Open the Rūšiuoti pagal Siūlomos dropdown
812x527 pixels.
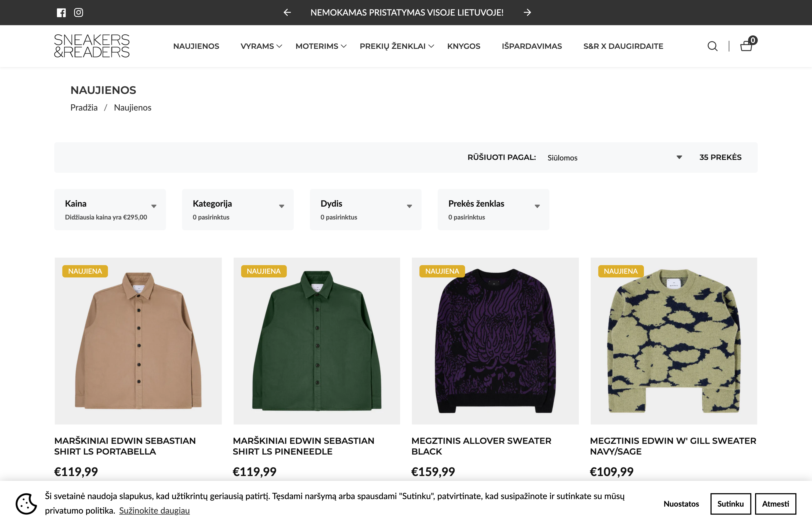[x=614, y=158]
